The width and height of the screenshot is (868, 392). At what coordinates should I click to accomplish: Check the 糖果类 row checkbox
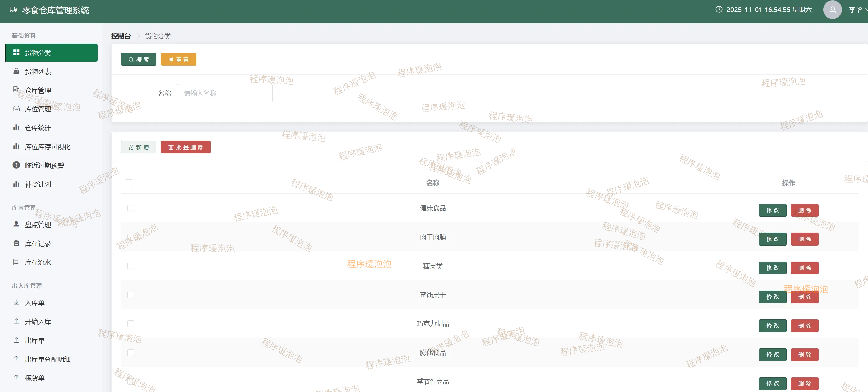point(131,266)
